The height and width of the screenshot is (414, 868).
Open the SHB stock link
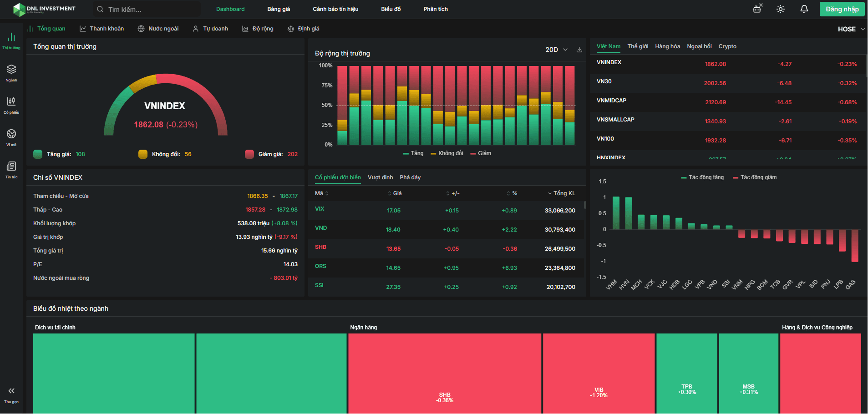coord(320,247)
